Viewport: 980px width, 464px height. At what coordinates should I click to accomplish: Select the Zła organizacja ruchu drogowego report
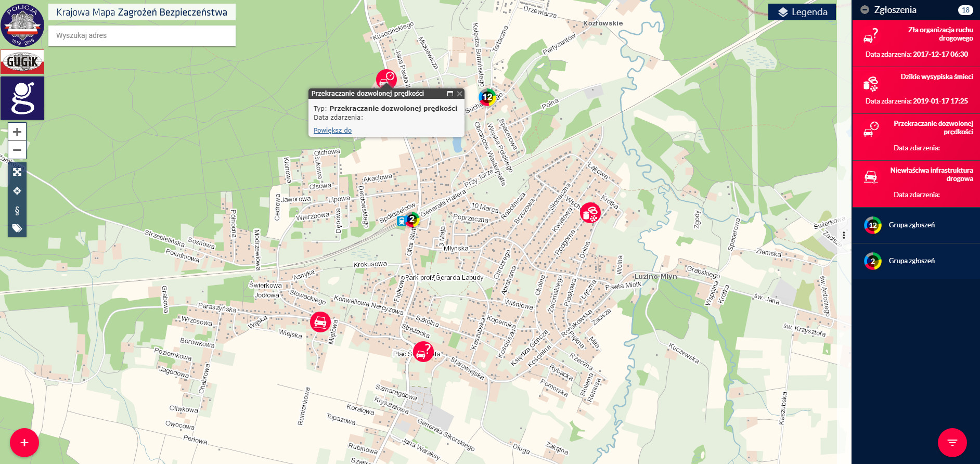coord(915,43)
